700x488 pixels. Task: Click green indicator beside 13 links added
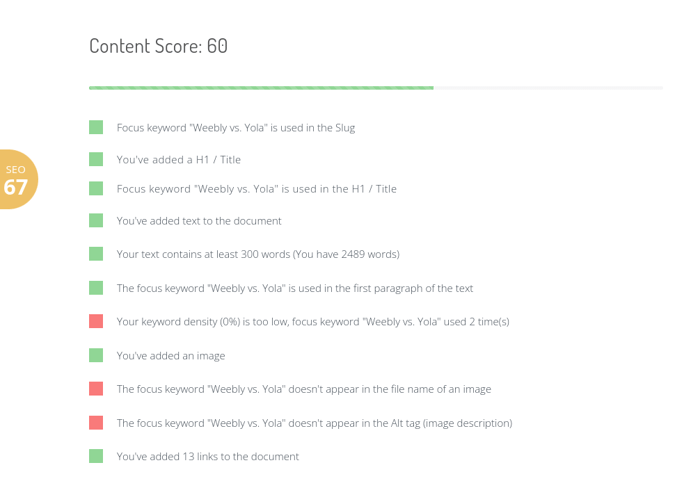96,456
